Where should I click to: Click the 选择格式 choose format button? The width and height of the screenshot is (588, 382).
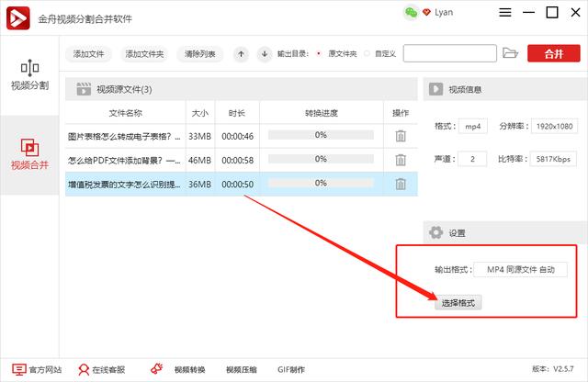(x=458, y=303)
